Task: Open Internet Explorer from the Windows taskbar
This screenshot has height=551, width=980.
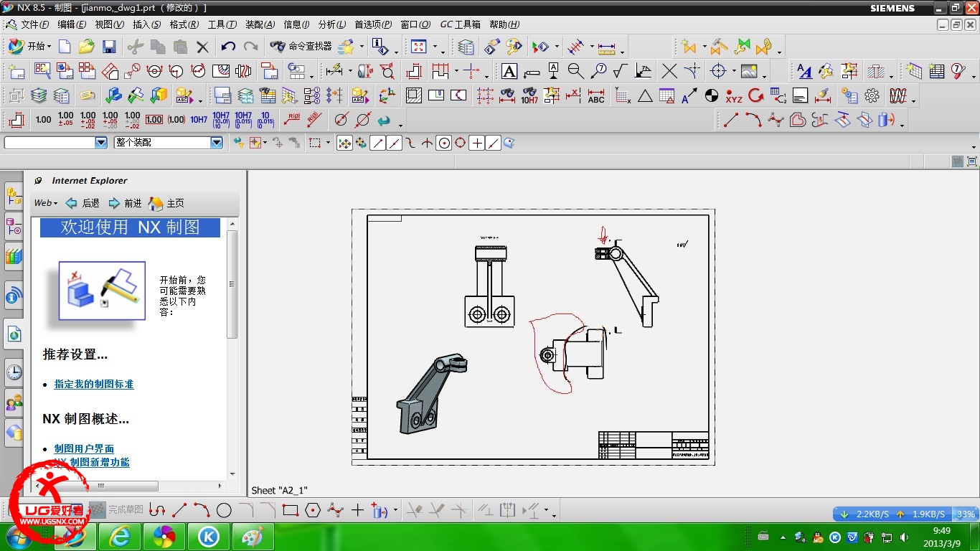Action: (x=119, y=537)
